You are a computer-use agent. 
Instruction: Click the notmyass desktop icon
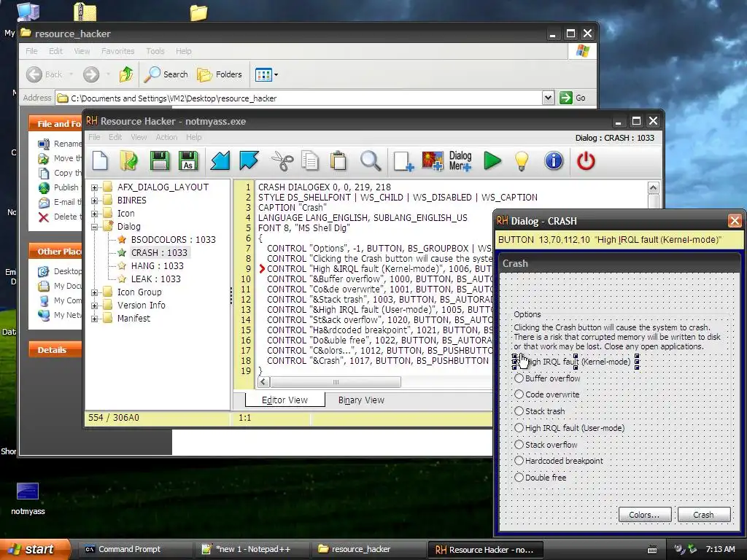(28, 491)
